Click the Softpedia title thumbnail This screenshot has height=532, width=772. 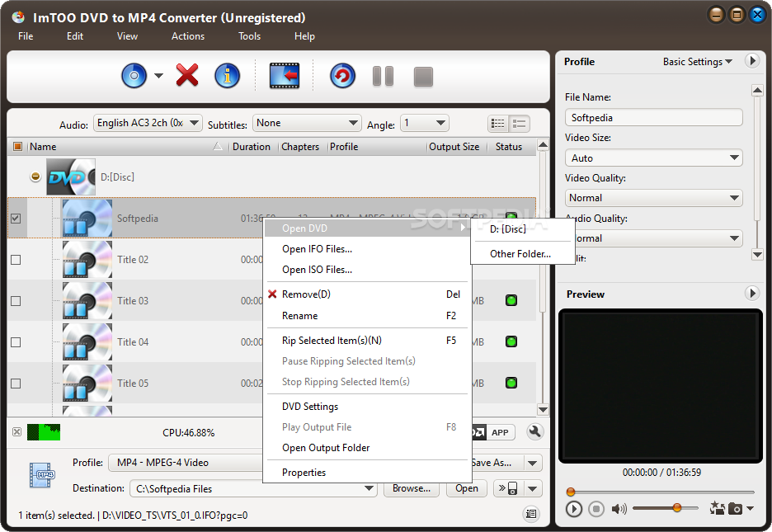[87, 218]
